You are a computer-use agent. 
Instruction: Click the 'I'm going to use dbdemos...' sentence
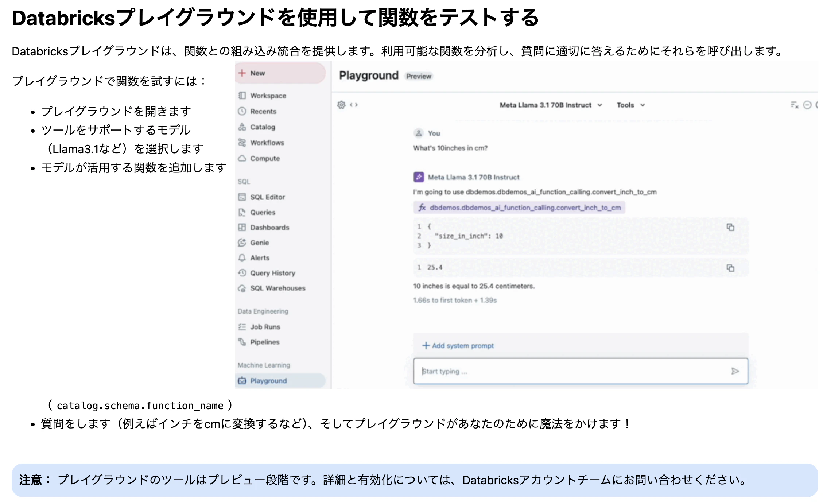point(535,192)
